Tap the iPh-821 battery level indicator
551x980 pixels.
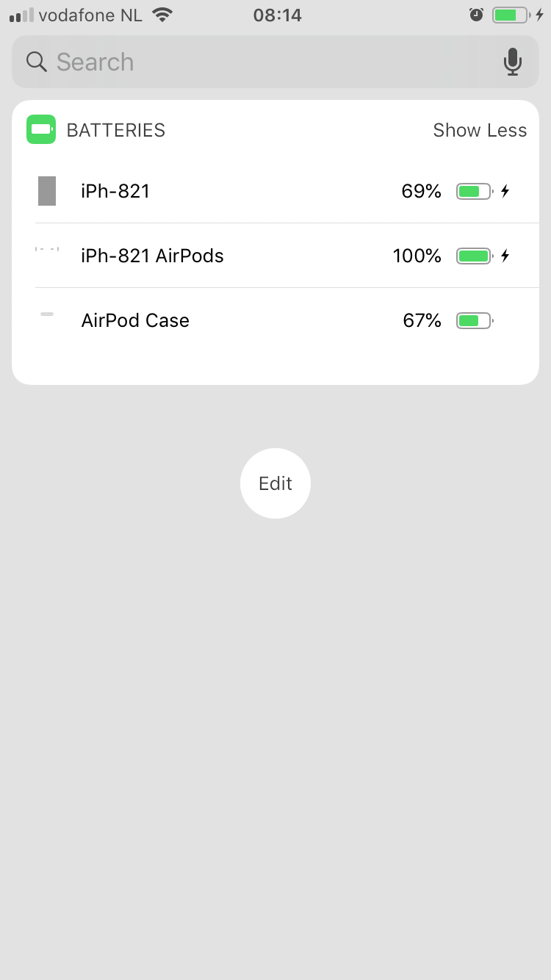pyautogui.click(x=475, y=192)
